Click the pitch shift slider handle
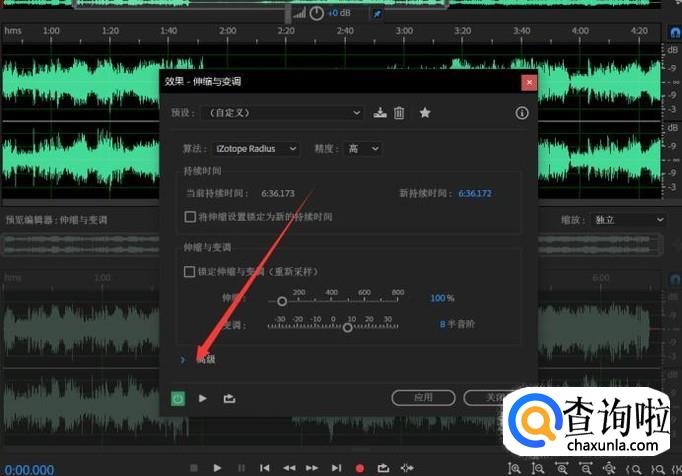Image resolution: width=682 pixels, height=476 pixels. coord(348,327)
